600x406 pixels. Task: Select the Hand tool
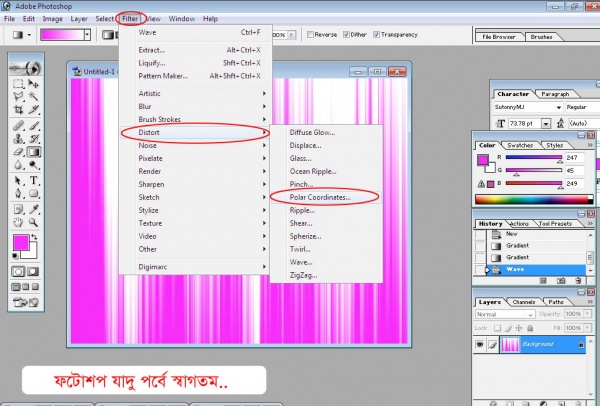(x=18, y=222)
